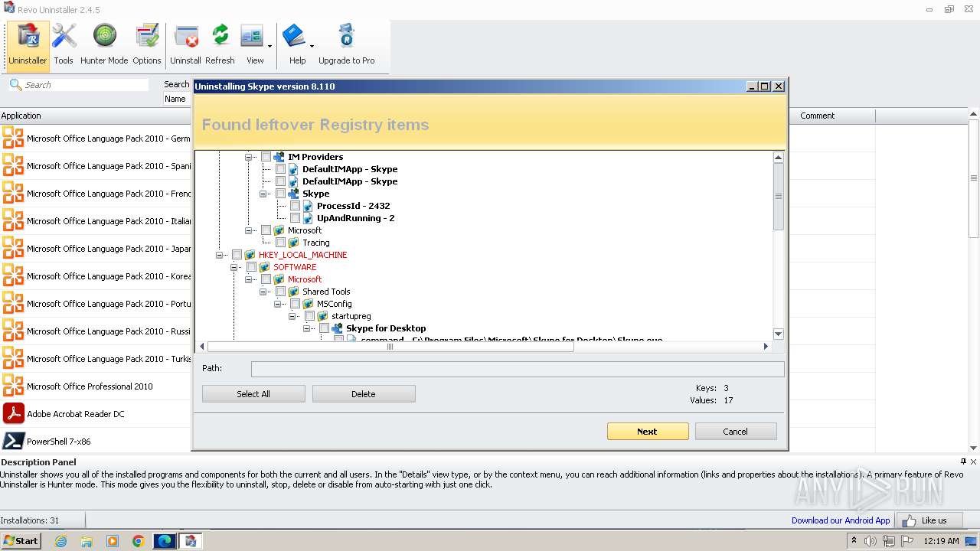Viewport: 980px width, 551px height.
Task: Open the Download our Android App link
Action: pyautogui.click(x=841, y=520)
